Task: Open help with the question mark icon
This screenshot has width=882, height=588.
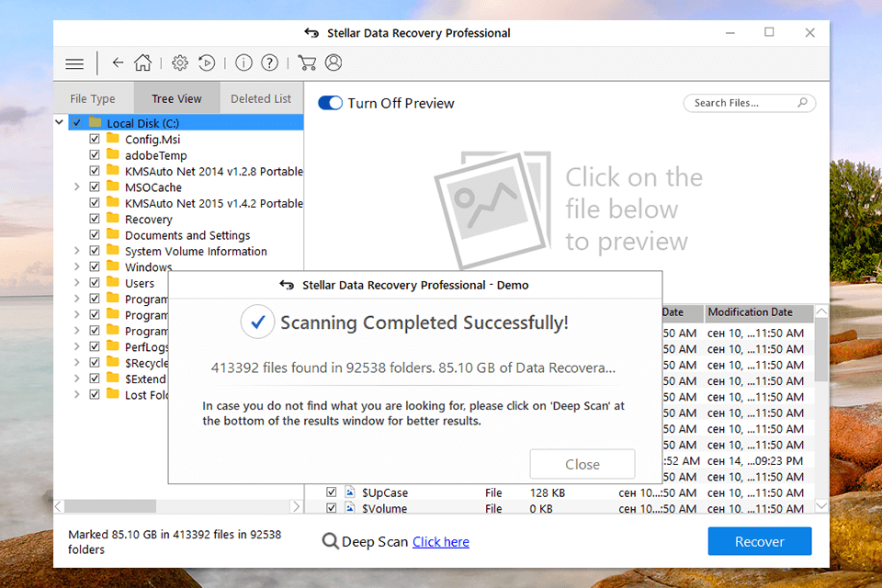Action: [269, 63]
